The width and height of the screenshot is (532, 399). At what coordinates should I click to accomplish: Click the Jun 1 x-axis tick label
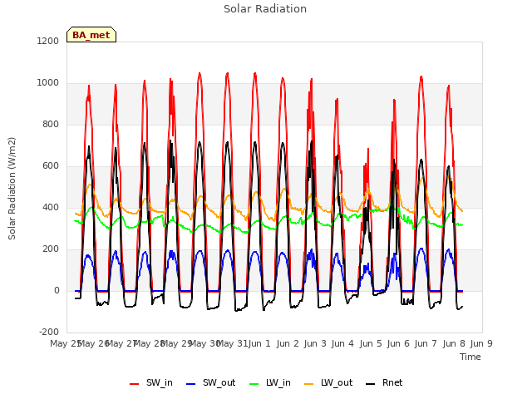(259, 343)
